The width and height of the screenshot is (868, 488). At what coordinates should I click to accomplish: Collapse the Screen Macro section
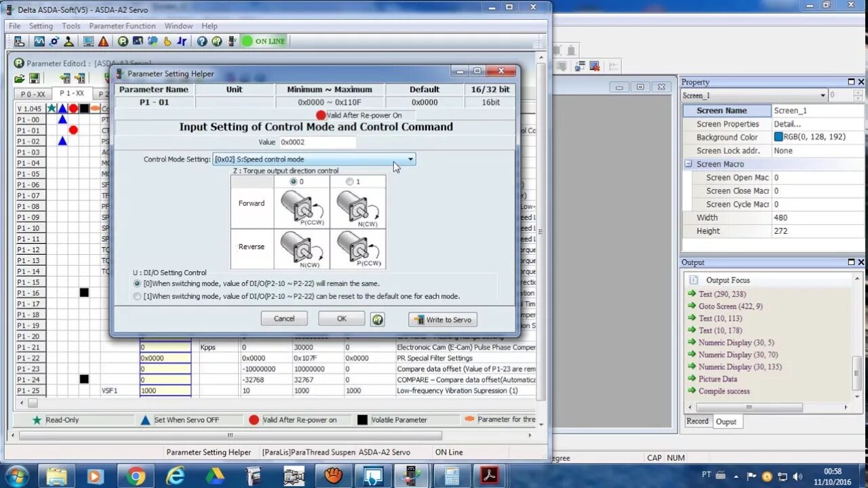pyautogui.click(x=688, y=164)
